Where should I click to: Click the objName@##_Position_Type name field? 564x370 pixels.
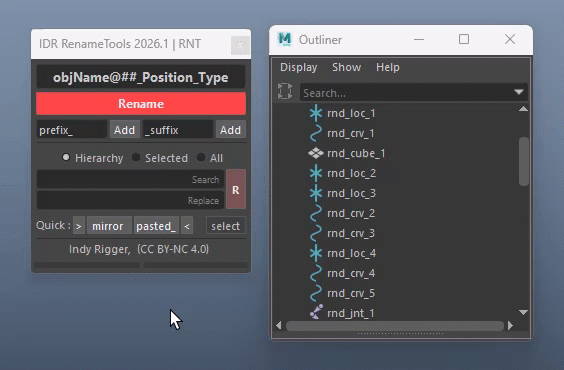click(141, 77)
